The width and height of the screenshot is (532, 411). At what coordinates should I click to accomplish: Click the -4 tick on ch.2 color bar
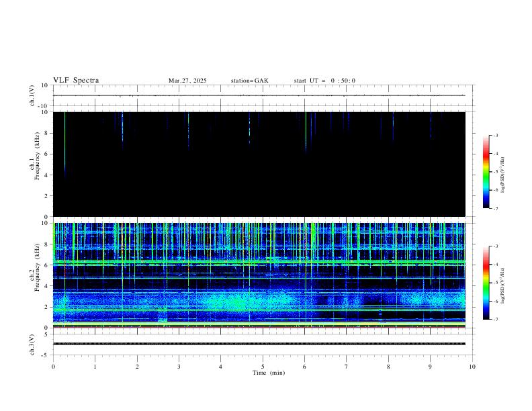pos(495,265)
